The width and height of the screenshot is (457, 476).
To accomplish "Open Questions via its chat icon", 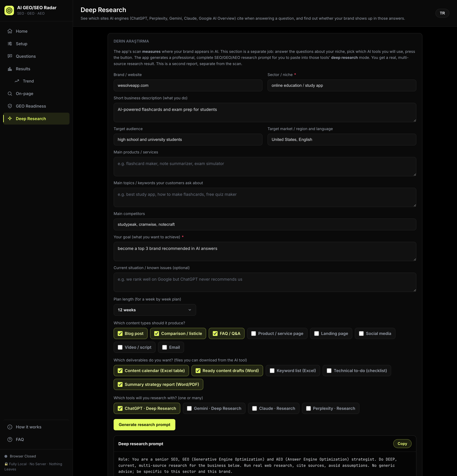I will [x=10, y=56].
